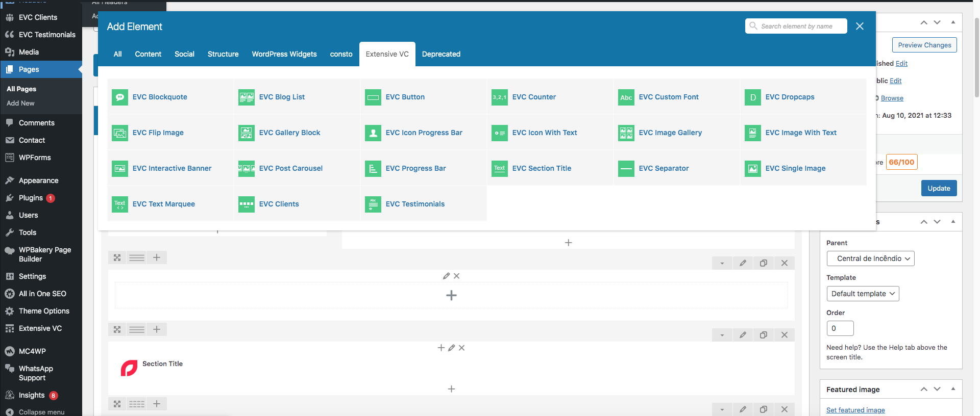Select the EVC Text Marquee element

170,204
